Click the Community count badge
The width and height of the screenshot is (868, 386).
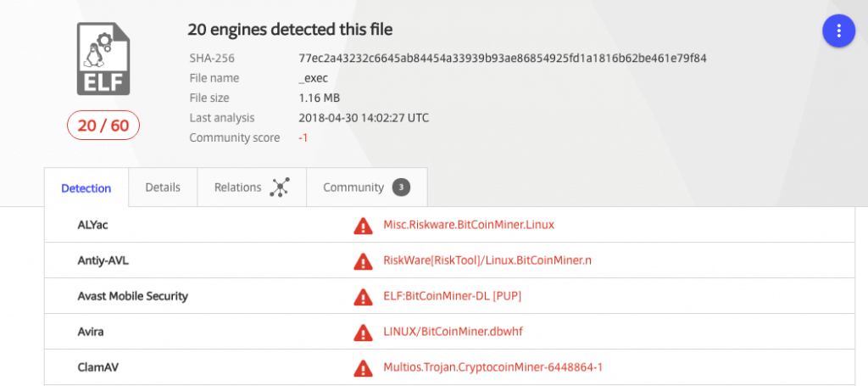pyautogui.click(x=401, y=187)
